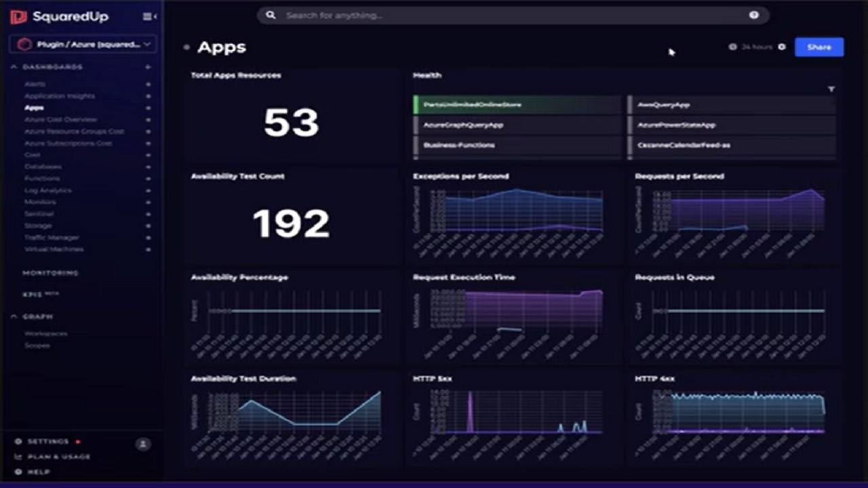Open the Virtual Machines dashboard
This screenshot has height=488, width=868.
(54, 249)
